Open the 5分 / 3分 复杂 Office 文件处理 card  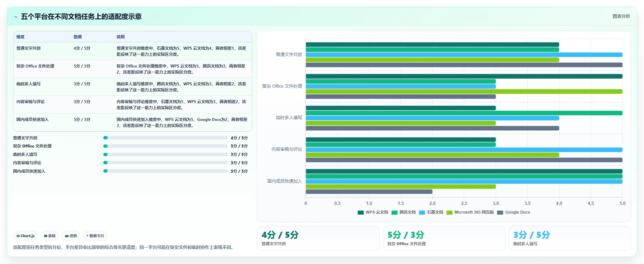(x=444, y=238)
